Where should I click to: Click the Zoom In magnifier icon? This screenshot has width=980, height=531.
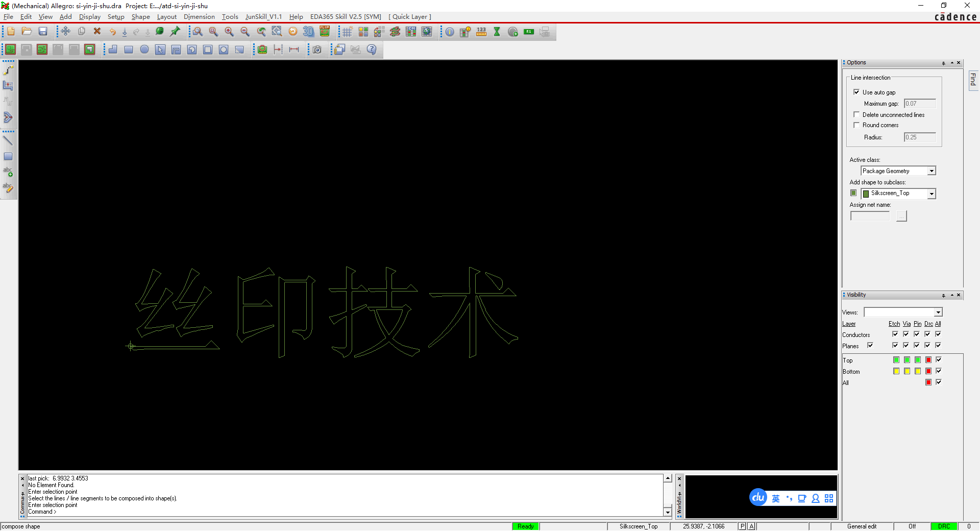(x=229, y=32)
